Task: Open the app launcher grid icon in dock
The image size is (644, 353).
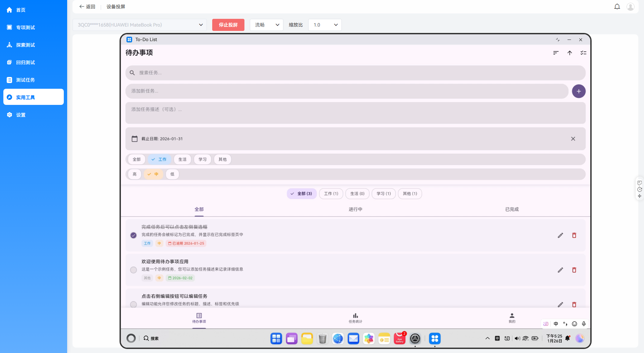Action: [276, 339]
